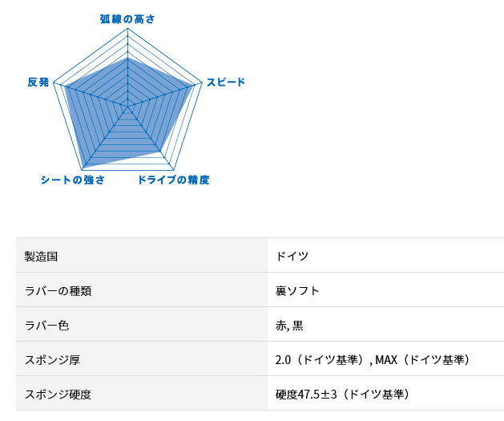Click the シートの強さ chart label

[73, 180]
